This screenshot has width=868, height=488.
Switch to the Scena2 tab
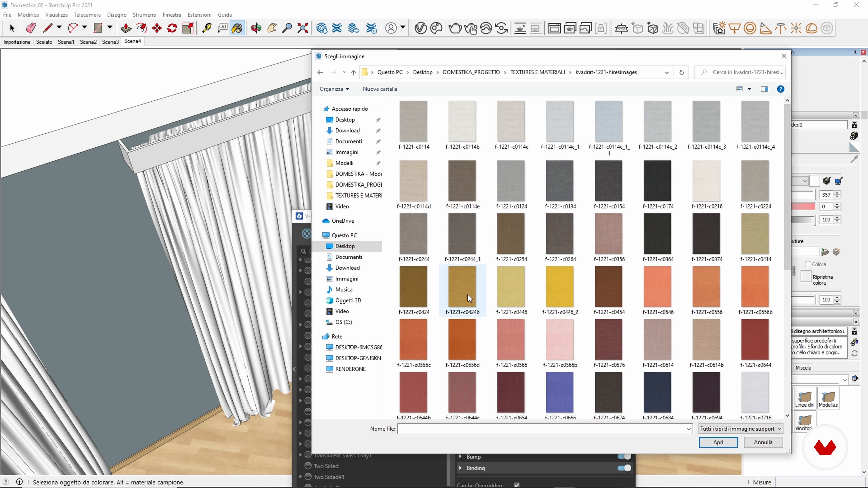click(x=88, y=42)
